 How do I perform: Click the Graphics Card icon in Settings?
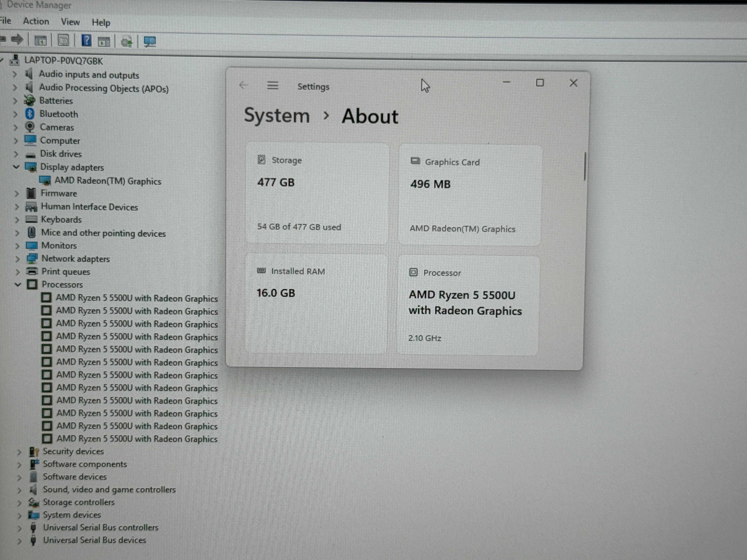[415, 161]
